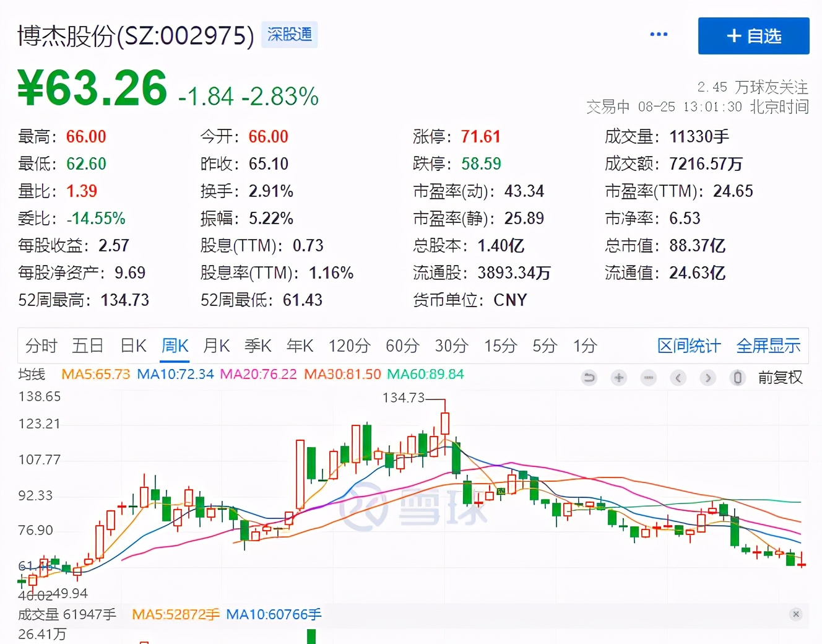Screen dimensions: 822x644
Task: Click the 49.94 low price marker on chart
Action: pyautogui.click(x=71, y=593)
